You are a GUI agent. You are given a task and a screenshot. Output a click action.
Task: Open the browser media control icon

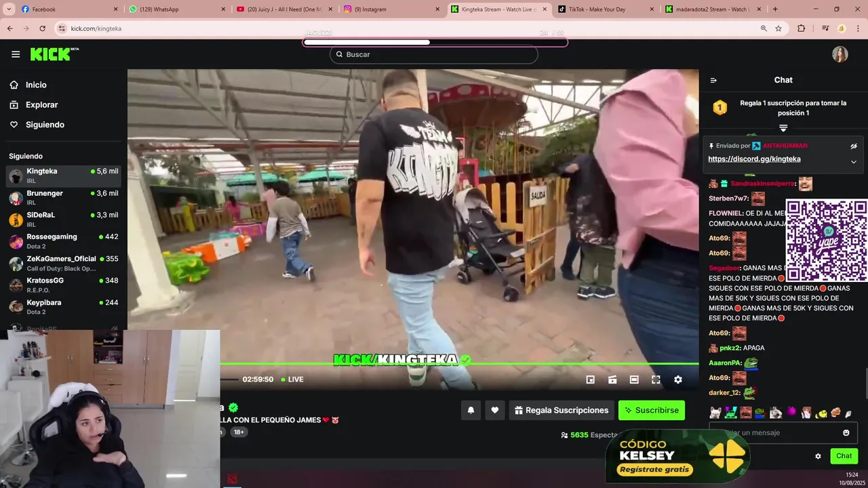[825, 28]
